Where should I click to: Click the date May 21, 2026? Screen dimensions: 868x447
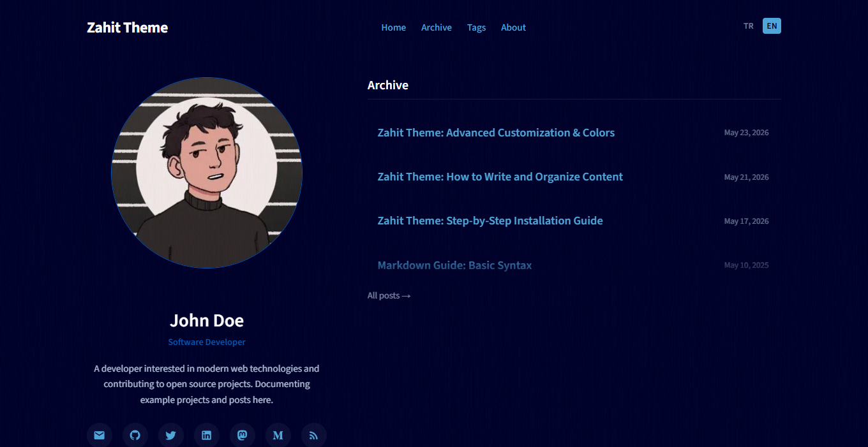[x=746, y=177]
